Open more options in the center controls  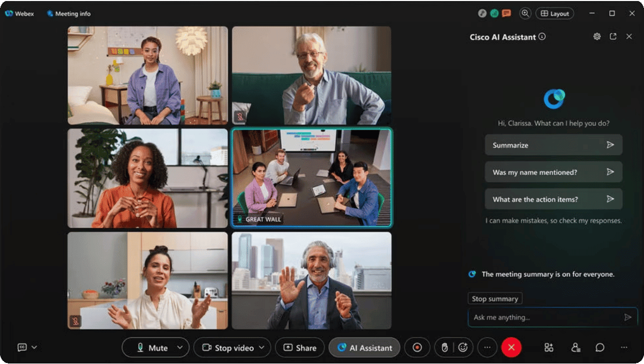point(487,347)
